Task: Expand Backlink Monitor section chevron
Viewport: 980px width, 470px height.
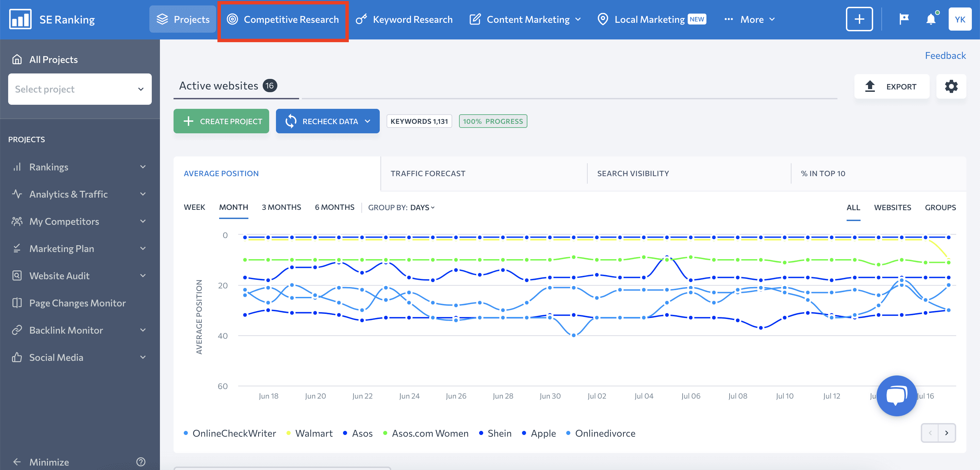Action: [x=143, y=330]
